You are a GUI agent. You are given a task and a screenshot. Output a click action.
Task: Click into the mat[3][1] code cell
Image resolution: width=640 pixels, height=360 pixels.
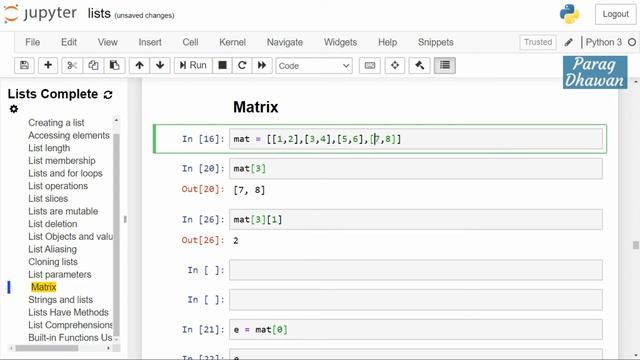(416, 220)
